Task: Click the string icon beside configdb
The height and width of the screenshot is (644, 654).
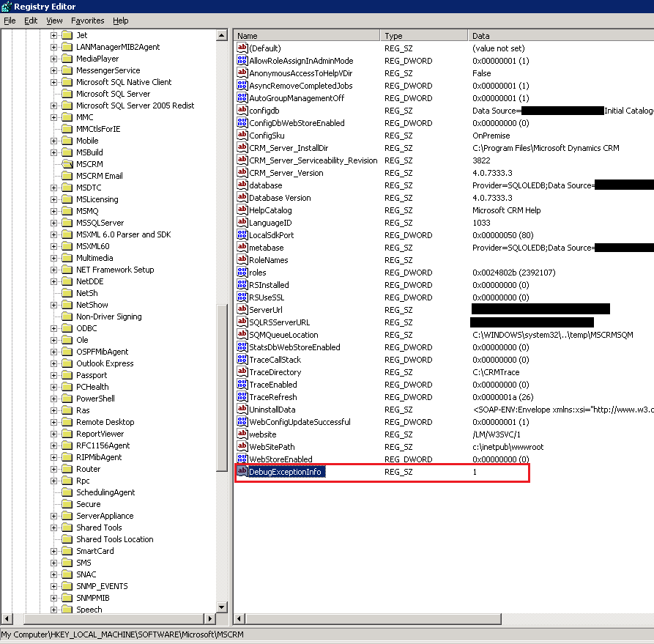Action: (x=242, y=110)
